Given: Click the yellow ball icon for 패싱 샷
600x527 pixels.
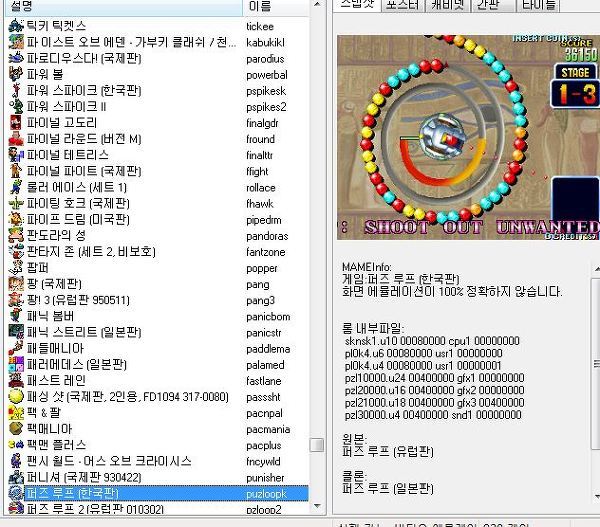Looking at the screenshot, I should pos(16,396).
